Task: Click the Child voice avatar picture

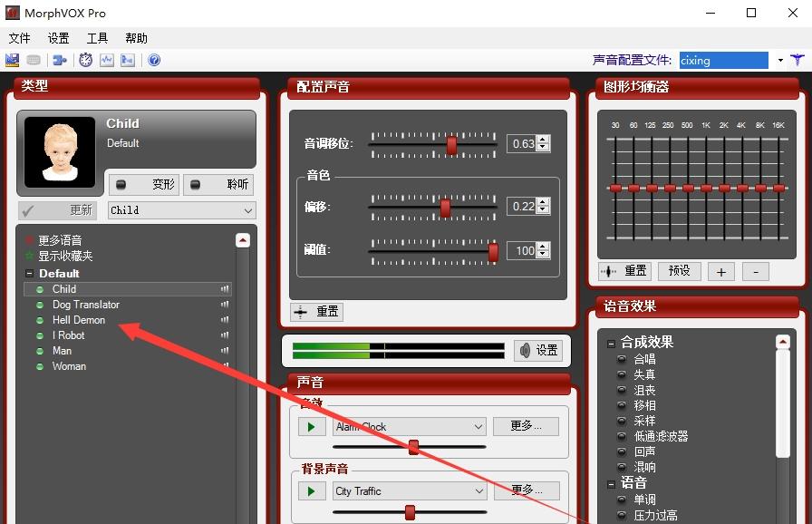Action: (60, 152)
